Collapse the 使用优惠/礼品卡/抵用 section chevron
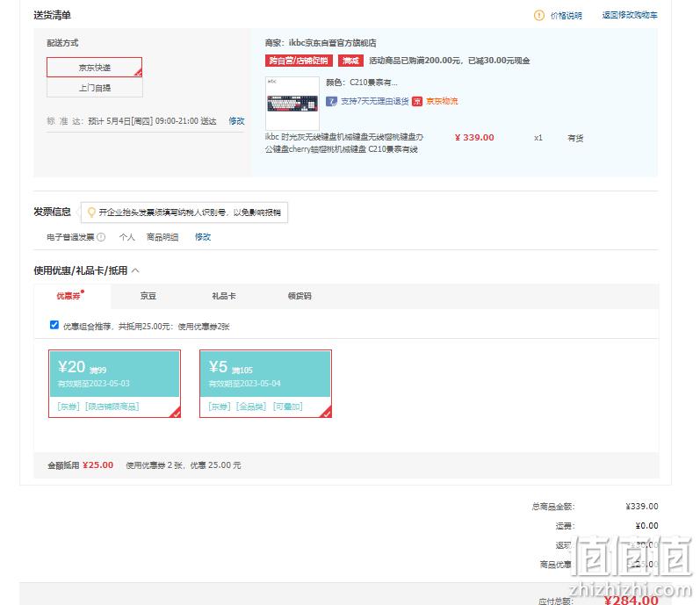700x605 pixels. (136, 270)
